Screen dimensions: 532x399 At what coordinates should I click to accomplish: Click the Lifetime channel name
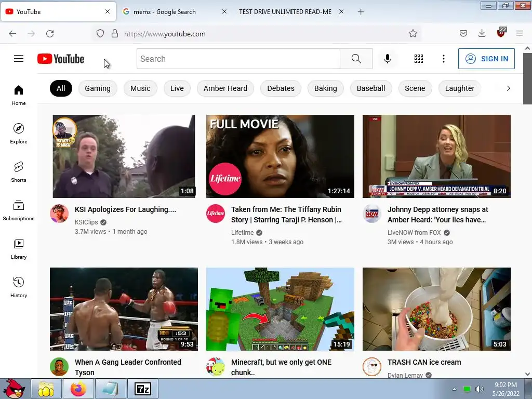click(242, 232)
